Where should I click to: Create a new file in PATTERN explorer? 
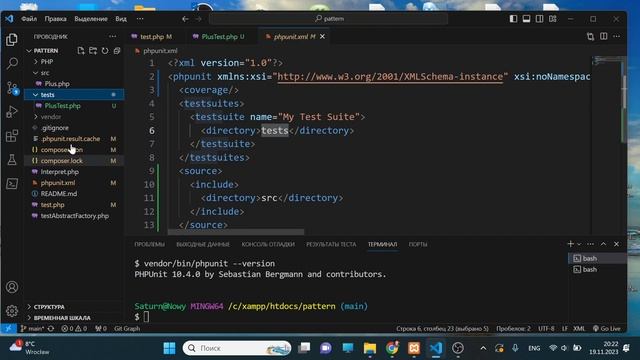point(81,51)
